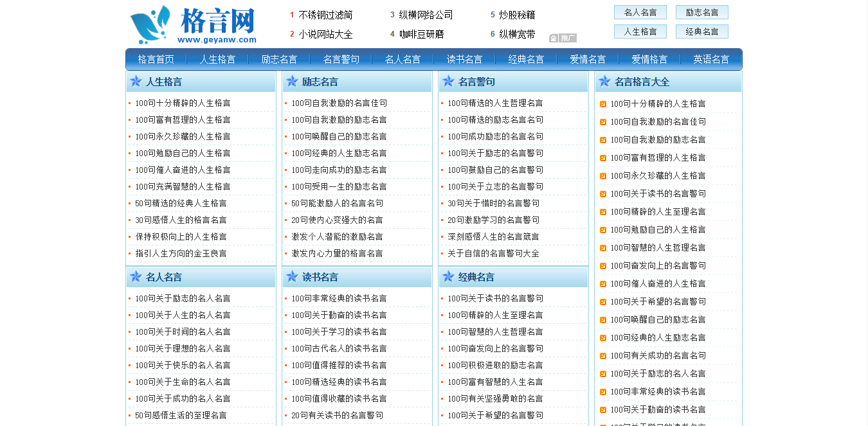Screen dimensions: 868x426
Task: Click orange arrow icon before 100句十分精辟的人生格言 in sidebar
Action: (x=603, y=104)
